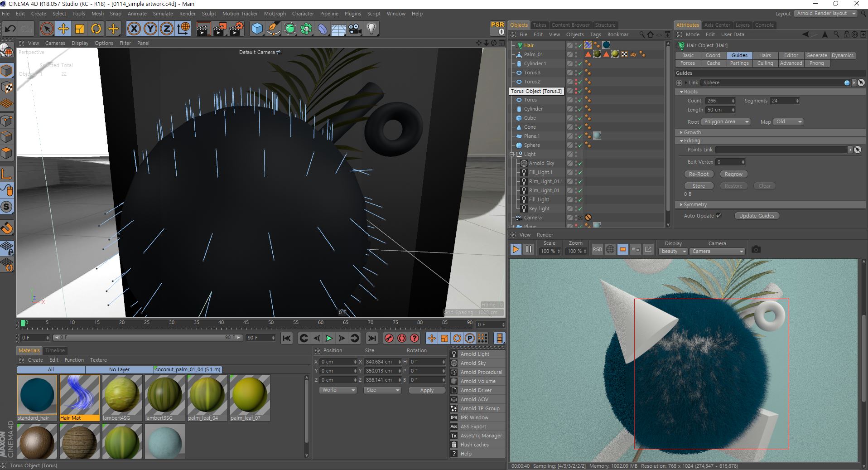Click the Apply coordinates button
This screenshot has height=470, width=868.
click(427, 390)
